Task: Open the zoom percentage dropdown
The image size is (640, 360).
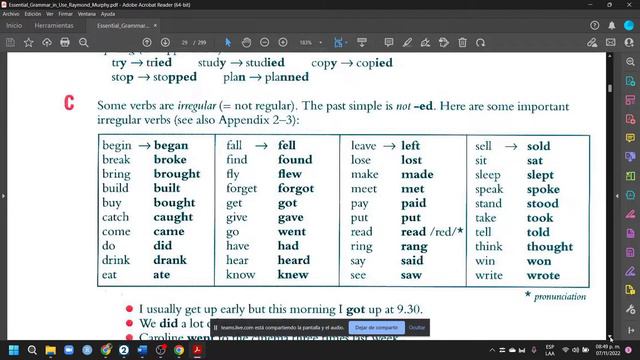Action: [320, 42]
